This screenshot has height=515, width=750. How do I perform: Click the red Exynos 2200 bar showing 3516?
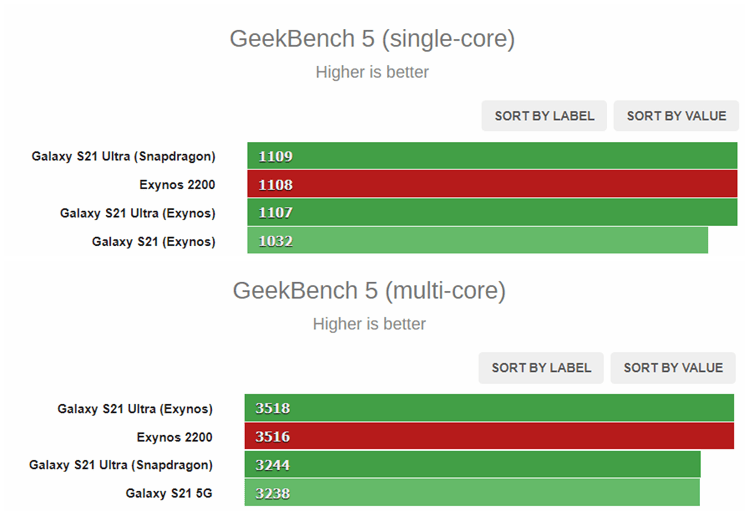click(489, 436)
